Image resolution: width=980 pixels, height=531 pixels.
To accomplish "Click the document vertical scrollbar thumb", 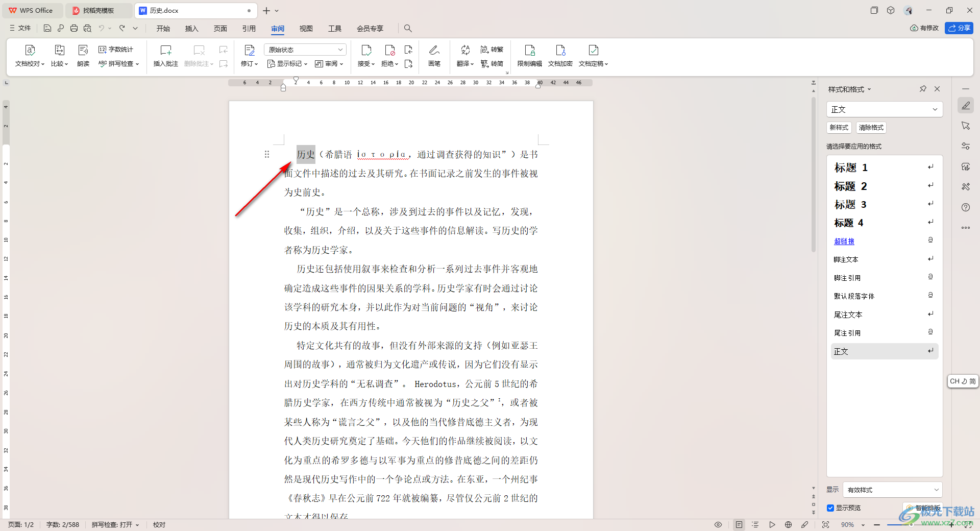I will point(814,175).
